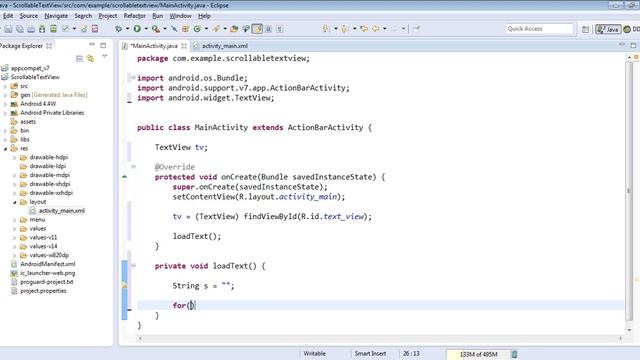Open the Android SDK Manager icon
The image size is (640, 360).
point(42,29)
